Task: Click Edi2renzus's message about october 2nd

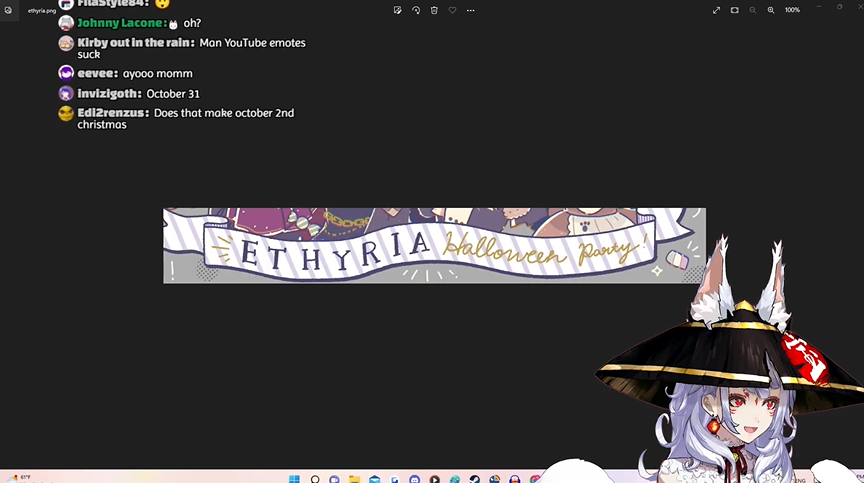Action: (186, 118)
